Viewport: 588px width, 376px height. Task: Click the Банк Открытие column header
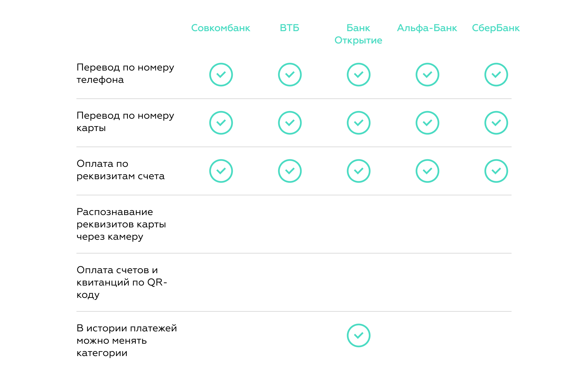358,34
